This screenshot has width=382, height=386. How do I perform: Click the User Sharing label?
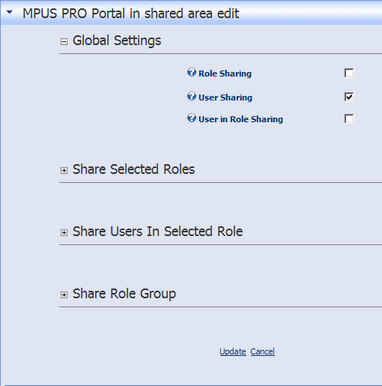click(x=225, y=98)
